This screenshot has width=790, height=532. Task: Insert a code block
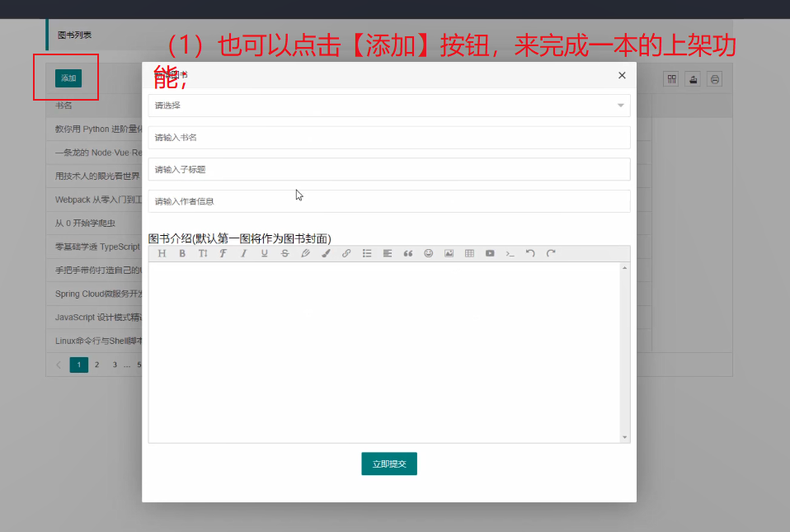[x=510, y=253]
